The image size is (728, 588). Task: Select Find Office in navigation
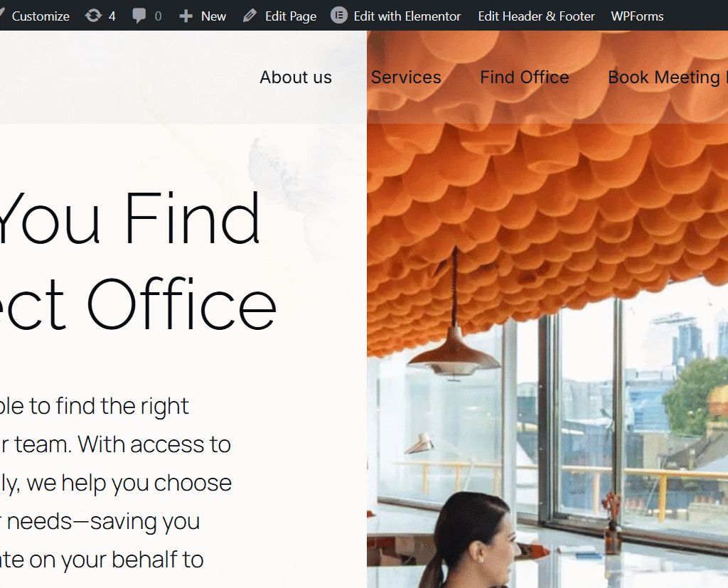[524, 77]
